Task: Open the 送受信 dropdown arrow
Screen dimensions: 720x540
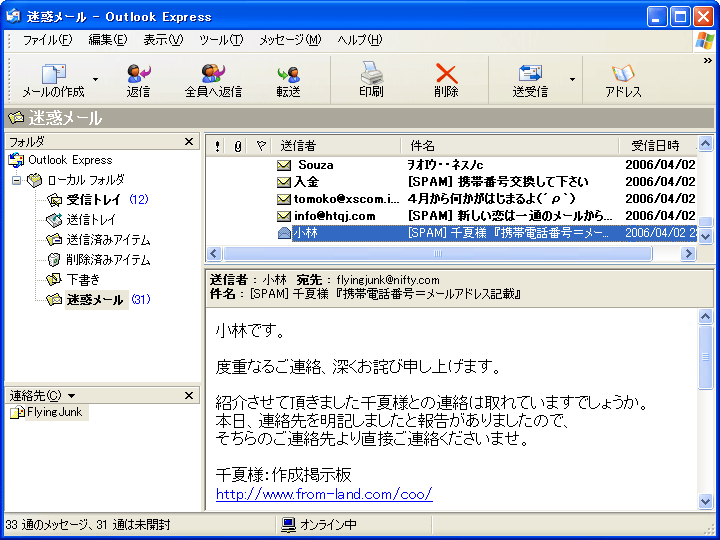Action: (x=572, y=79)
